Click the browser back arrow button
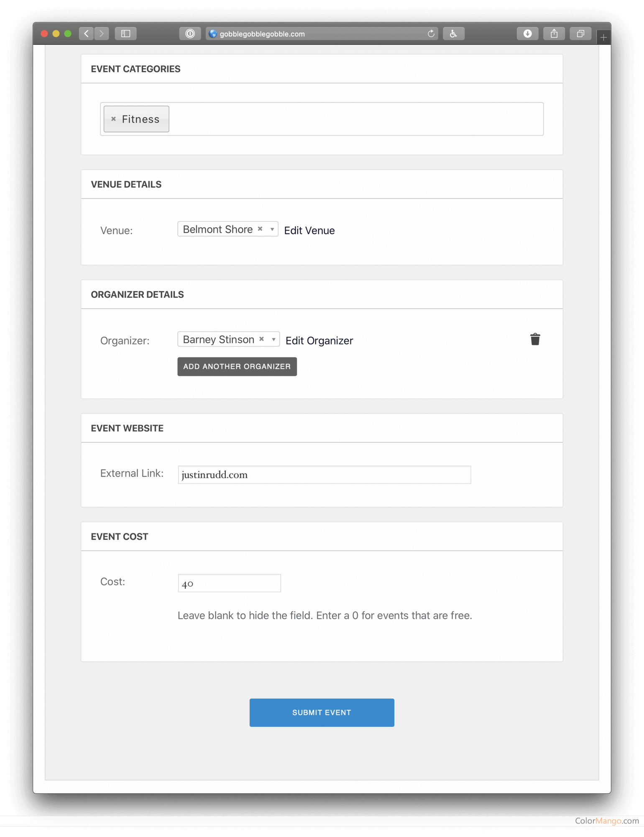Viewport: 644px width, 837px height. (86, 33)
